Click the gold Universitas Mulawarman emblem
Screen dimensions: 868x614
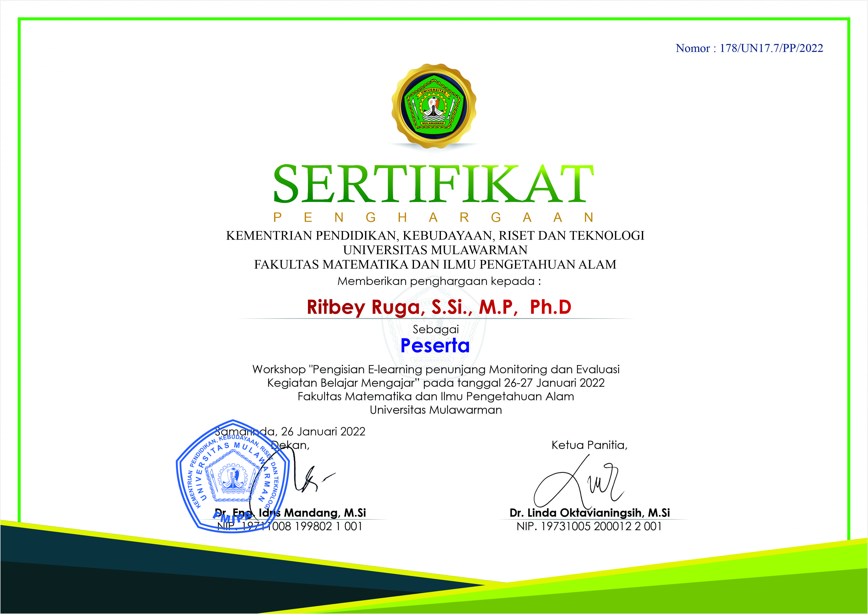[434, 105]
